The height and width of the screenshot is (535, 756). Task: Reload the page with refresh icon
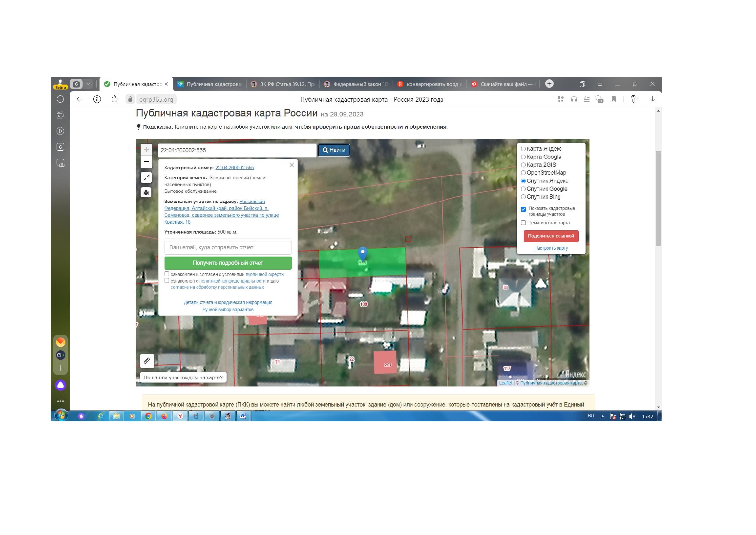114,99
